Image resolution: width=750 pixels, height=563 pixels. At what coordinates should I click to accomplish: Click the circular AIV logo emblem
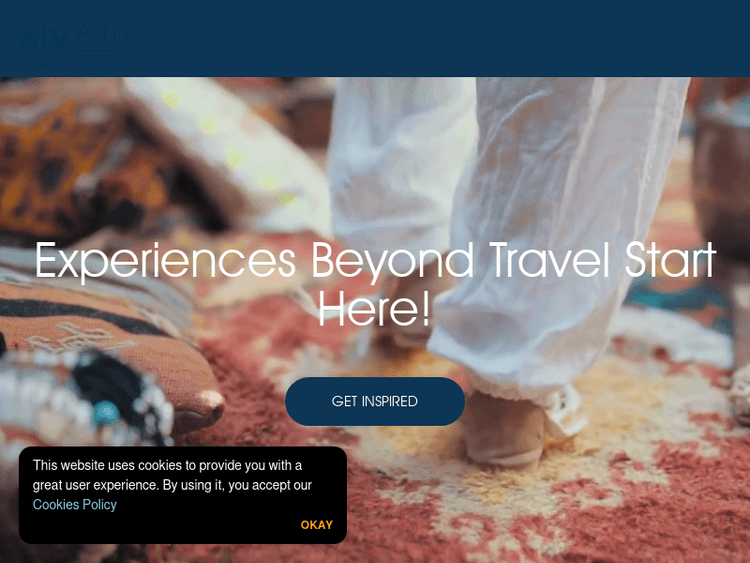pyautogui.click(x=44, y=39)
